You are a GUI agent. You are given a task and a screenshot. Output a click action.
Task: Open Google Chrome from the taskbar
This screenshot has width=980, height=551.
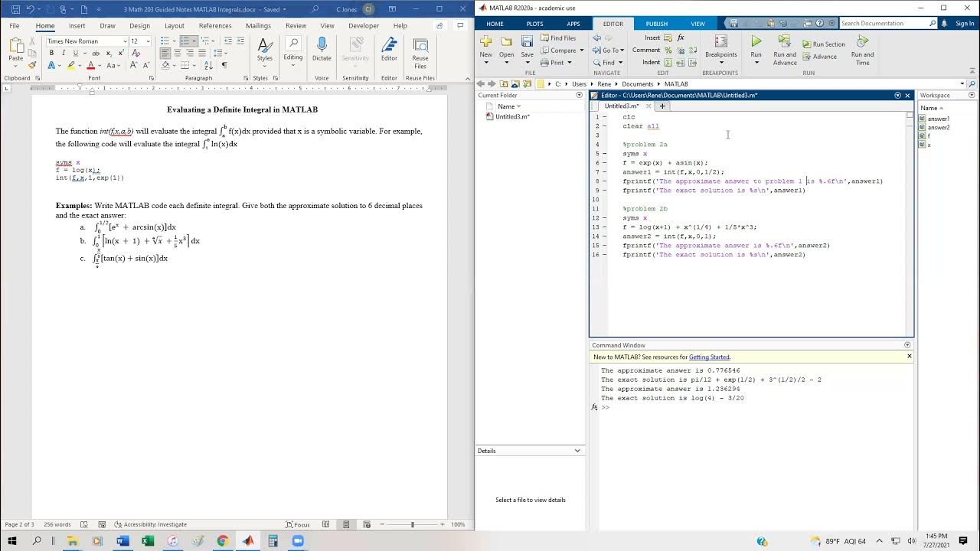pyautogui.click(x=222, y=541)
